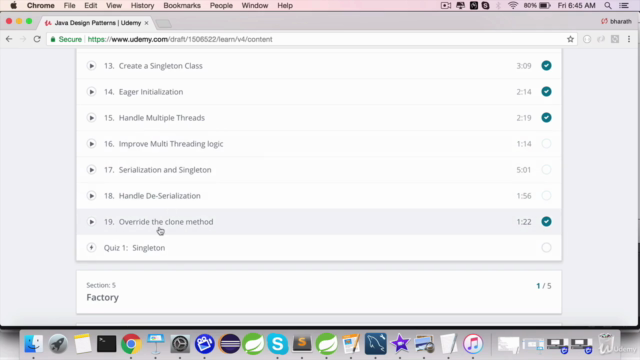Image resolution: width=640 pixels, height=360 pixels.
Task: Mark Improve Multi Threading logic as complete
Action: point(546,144)
